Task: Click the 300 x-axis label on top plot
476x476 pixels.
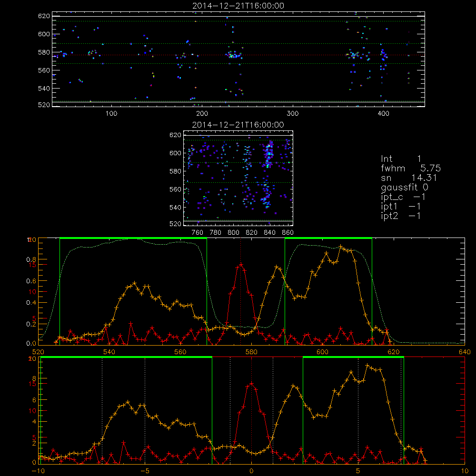Action: click(293, 113)
